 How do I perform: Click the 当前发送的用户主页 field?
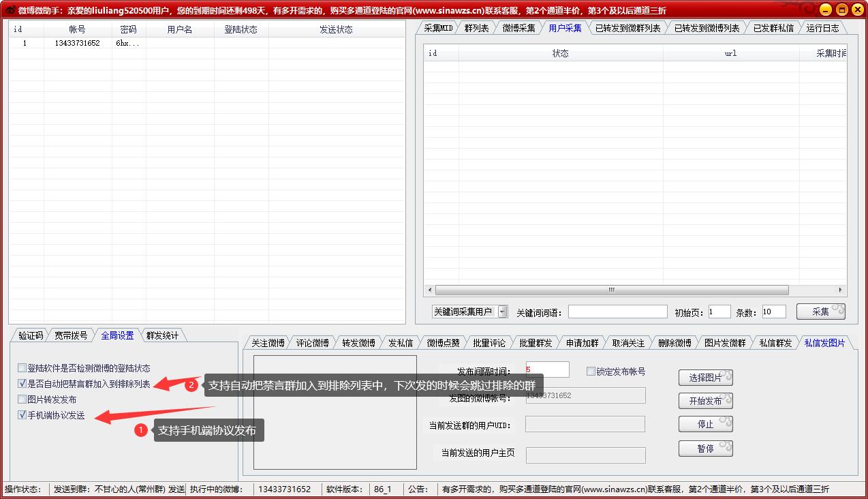click(x=586, y=455)
